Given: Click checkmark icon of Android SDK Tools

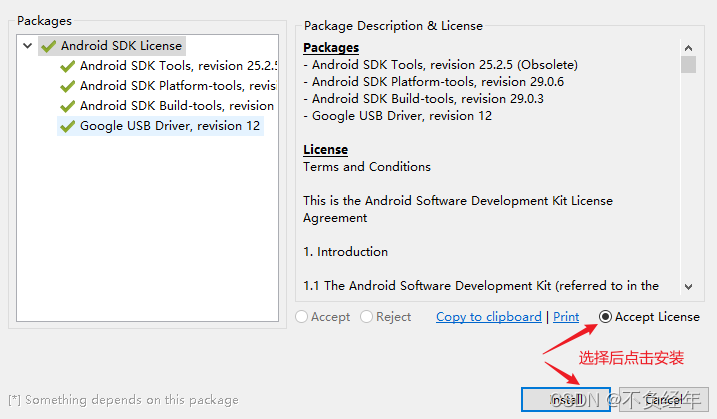Looking at the screenshot, I should point(67,66).
